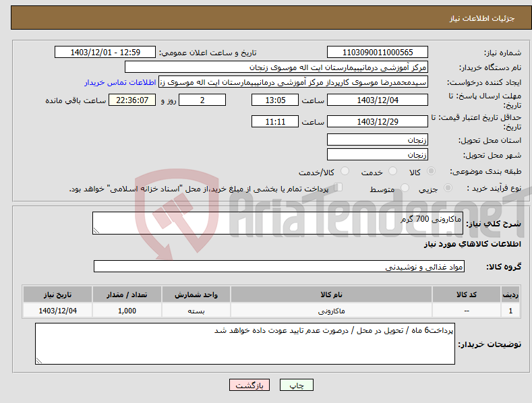Click the ماکارونی item name cell
The width and height of the screenshot is (532, 403).
331,311
